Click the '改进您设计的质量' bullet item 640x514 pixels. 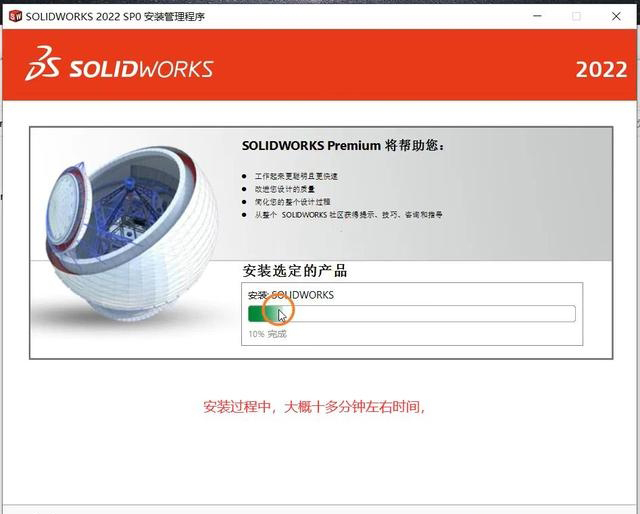pyautogui.click(x=284, y=189)
